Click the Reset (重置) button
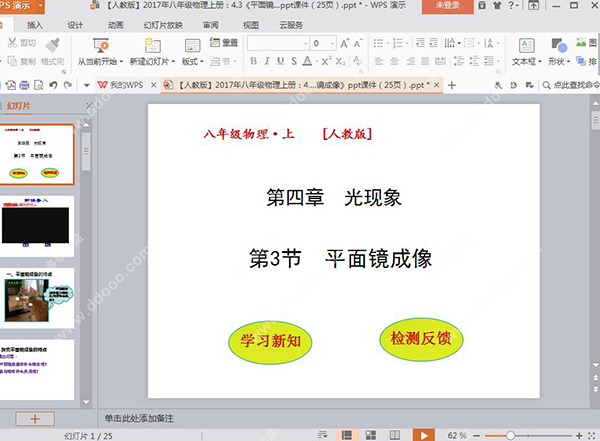This screenshot has height=441, width=600. coord(224,42)
